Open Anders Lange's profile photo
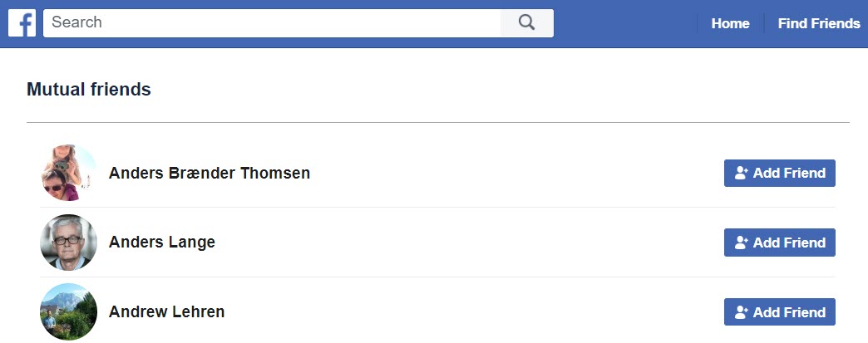Screen dimensions: 868x343 (69, 243)
